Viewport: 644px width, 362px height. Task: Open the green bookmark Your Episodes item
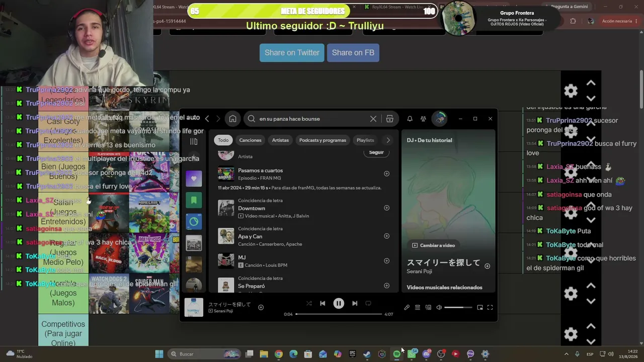coord(194,200)
